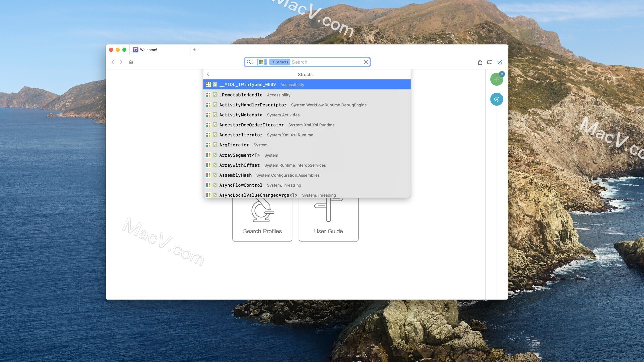Open the share icon in the toolbar

click(480, 62)
